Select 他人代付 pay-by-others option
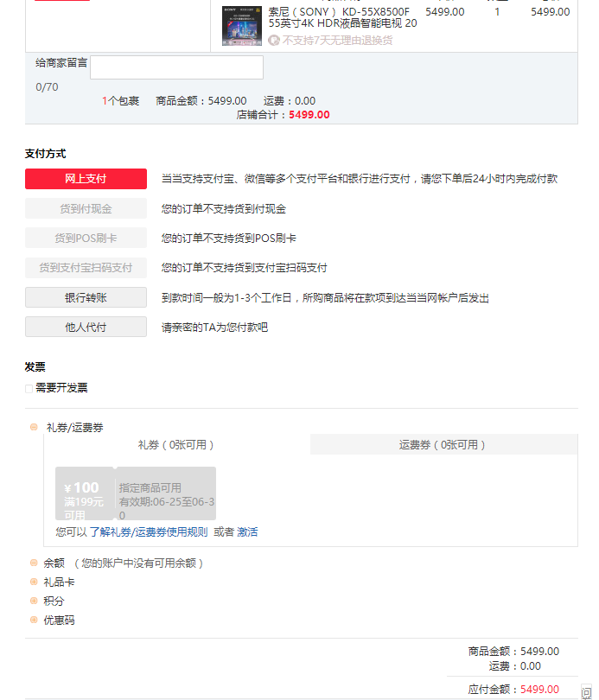Image resolution: width=599 pixels, height=700 pixels. [85, 327]
